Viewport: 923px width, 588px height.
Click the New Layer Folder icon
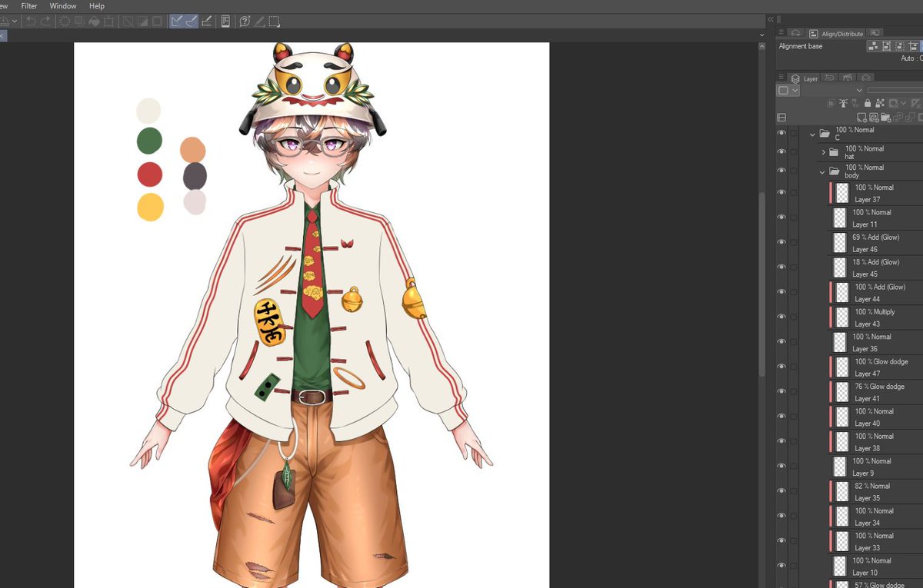coord(886,118)
